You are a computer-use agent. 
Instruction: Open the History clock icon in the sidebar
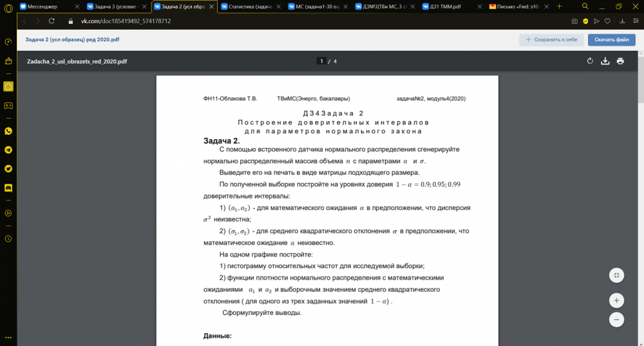pos(8,239)
